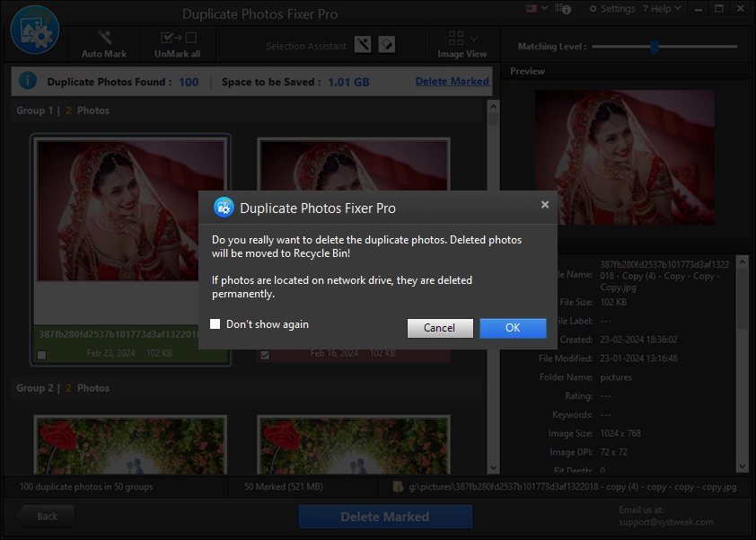Click the UnMark all icon
Image resolution: width=756 pixels, height=540 pixels.
tap(179, 37)
